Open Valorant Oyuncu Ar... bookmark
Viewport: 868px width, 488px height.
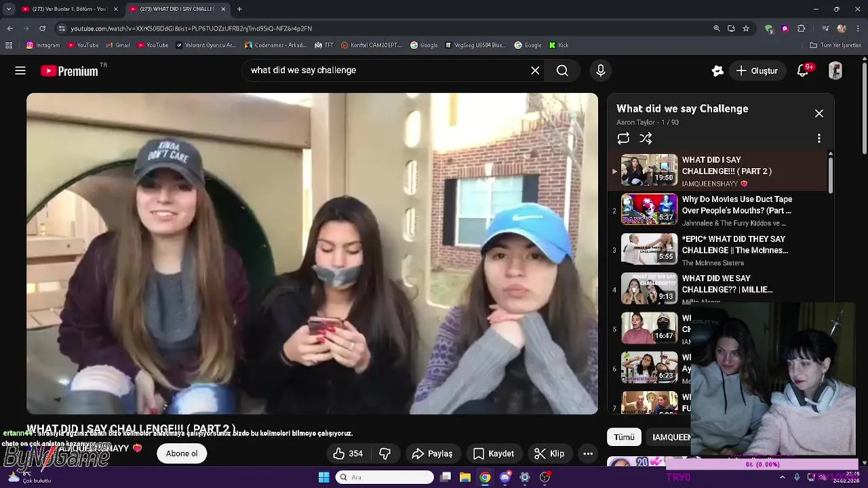(x=205, y=45)
